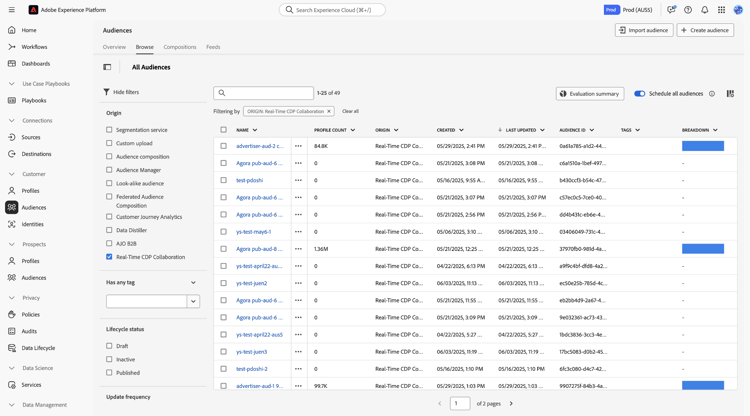
Task: Switch to the Feeds tab
Action: (213, 47)
